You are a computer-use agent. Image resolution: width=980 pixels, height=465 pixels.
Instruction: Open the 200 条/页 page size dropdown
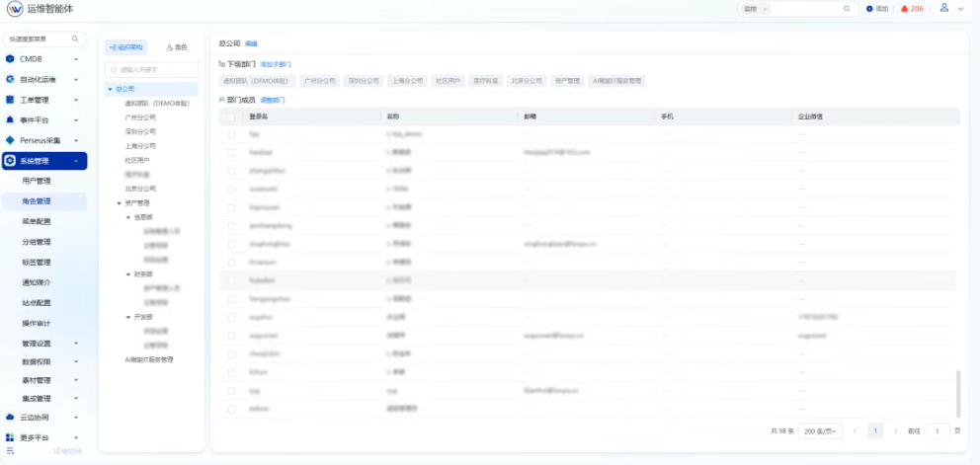[x=820, y=431]
